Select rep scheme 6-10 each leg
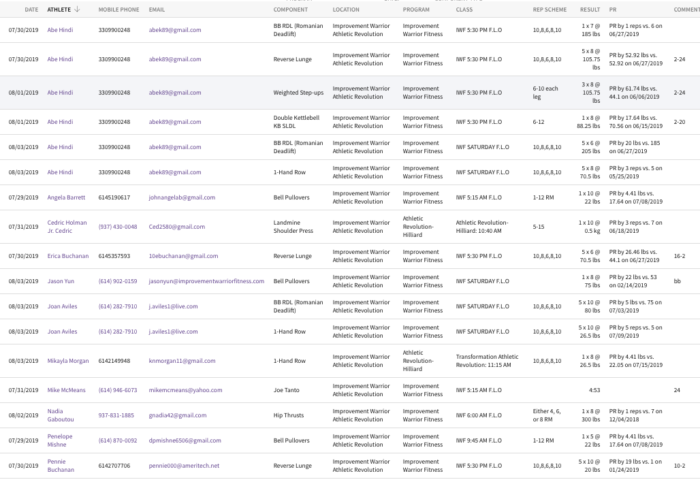This screenshot has height=482, width=700. click(x=545, y=93)
